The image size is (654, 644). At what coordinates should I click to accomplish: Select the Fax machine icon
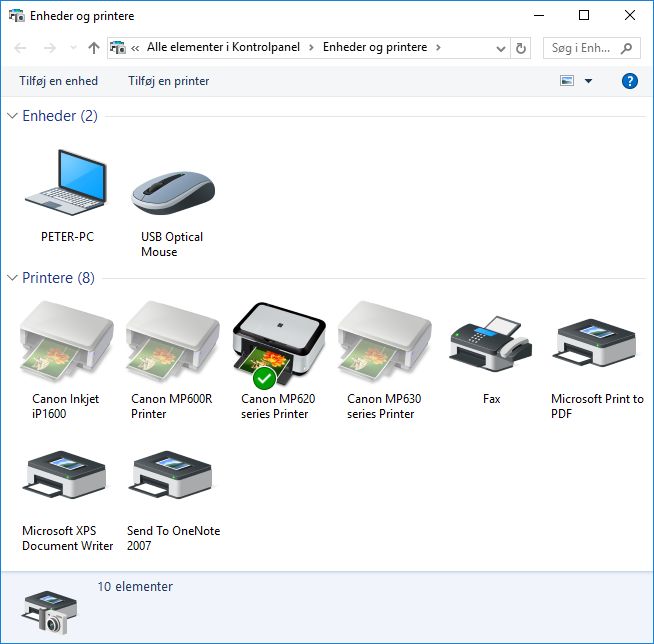491,344
